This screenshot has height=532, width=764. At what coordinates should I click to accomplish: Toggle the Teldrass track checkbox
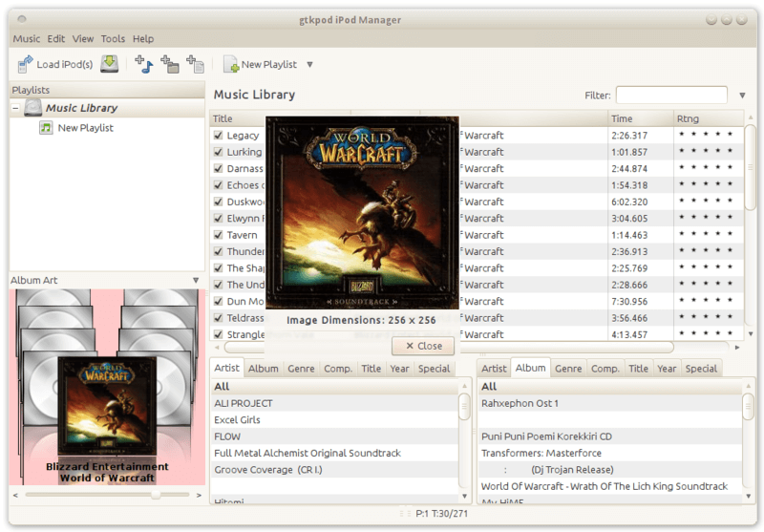tap(219, 318)
